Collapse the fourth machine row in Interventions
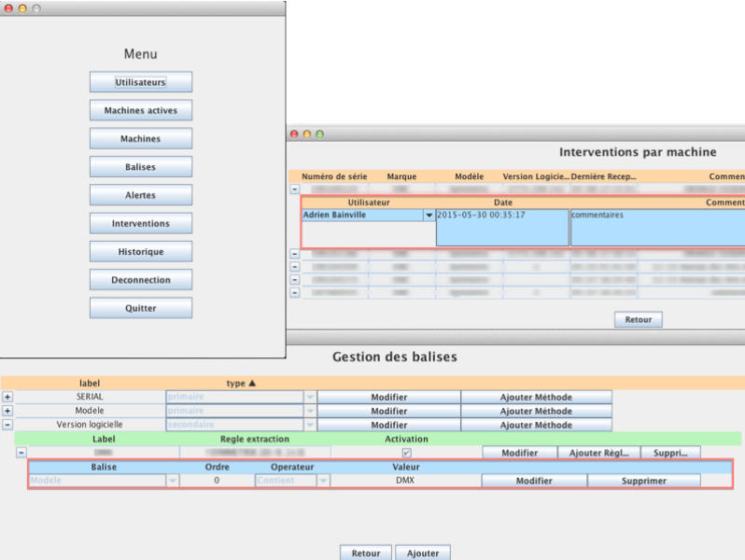Image resolution: width=745 pixels, height=560 pixels. 295,280
